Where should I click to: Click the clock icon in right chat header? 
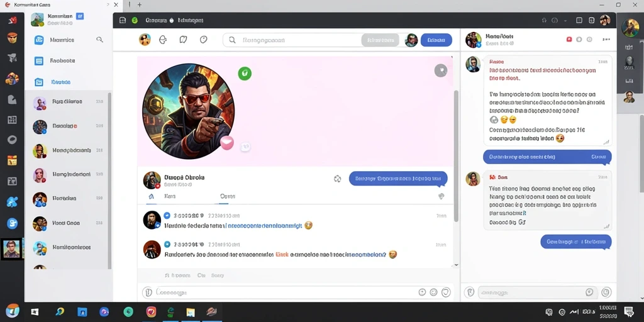click(589, 40)
